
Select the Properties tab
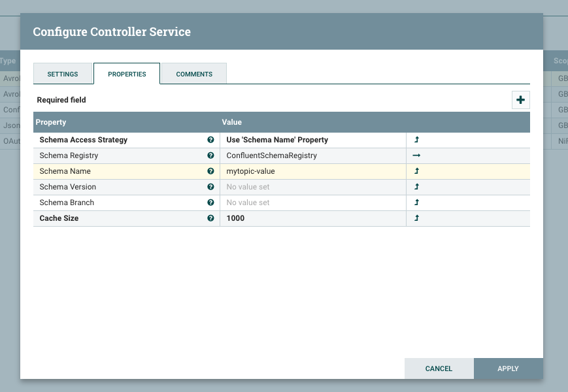pyautogui.click(x=127, y=74)
